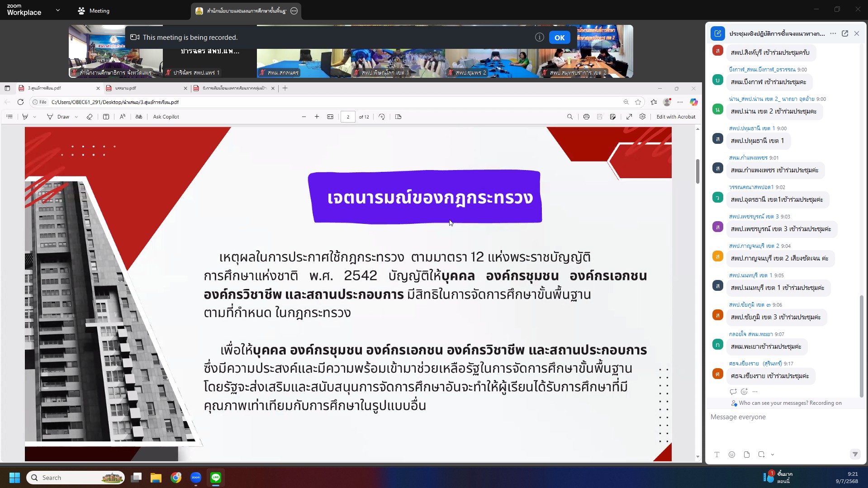Print the PDF document

pyautogui.click(x=586, y=117)
